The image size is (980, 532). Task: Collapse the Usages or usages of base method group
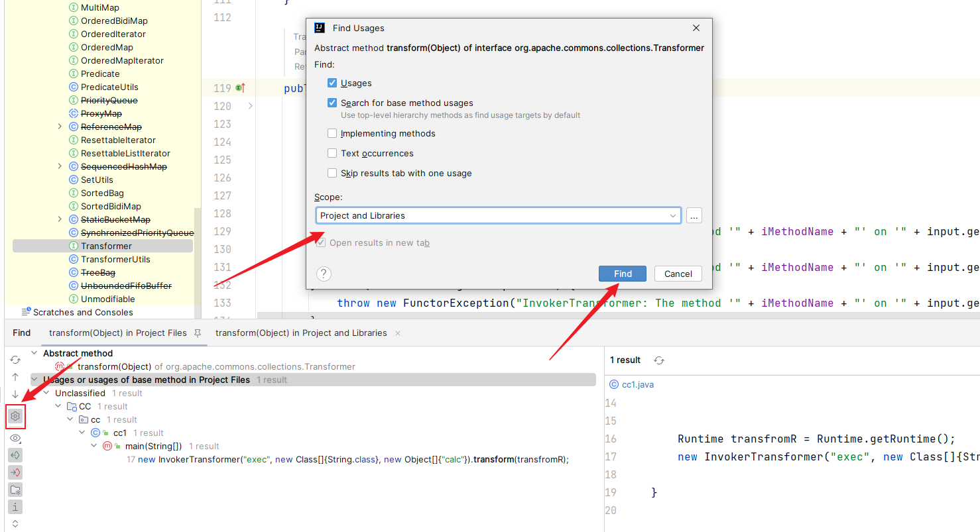tap(34, 380)
